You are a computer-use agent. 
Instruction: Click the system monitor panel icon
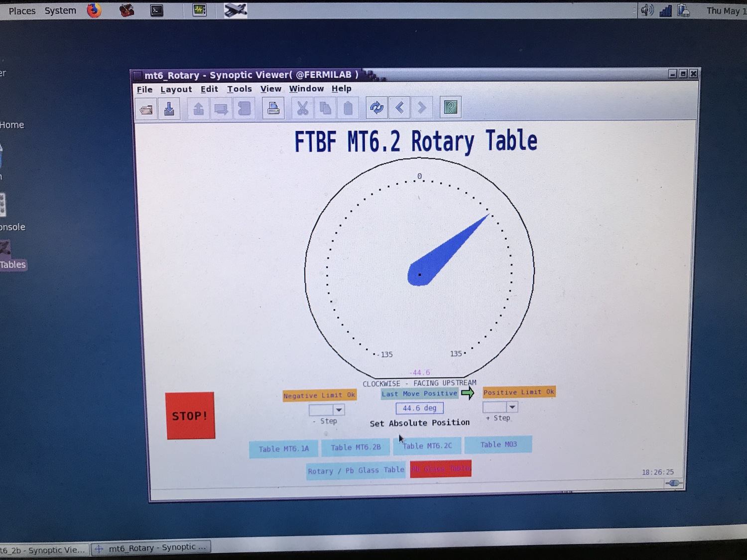(x=200, y=10)
